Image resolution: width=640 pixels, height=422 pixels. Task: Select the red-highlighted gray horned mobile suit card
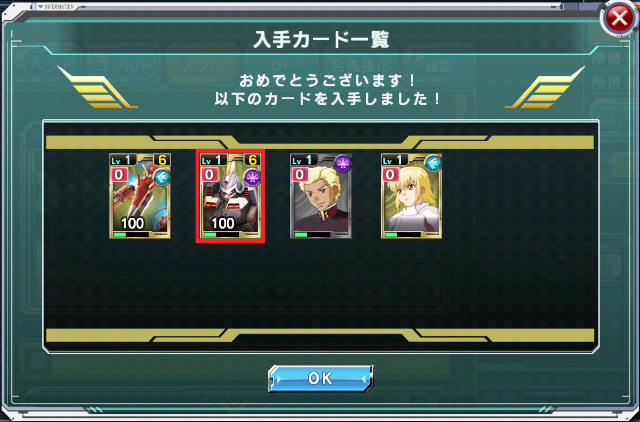tap(230, 196)
